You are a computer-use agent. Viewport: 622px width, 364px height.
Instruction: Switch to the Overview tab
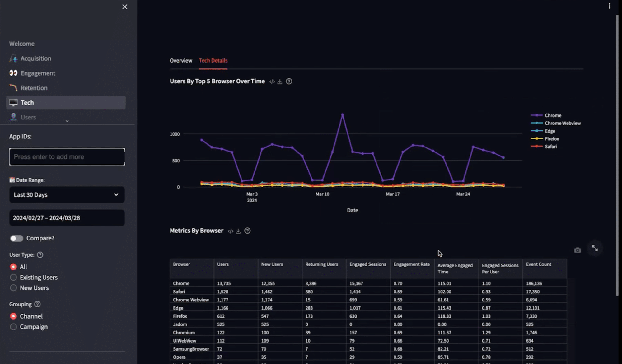coord(181,61)
